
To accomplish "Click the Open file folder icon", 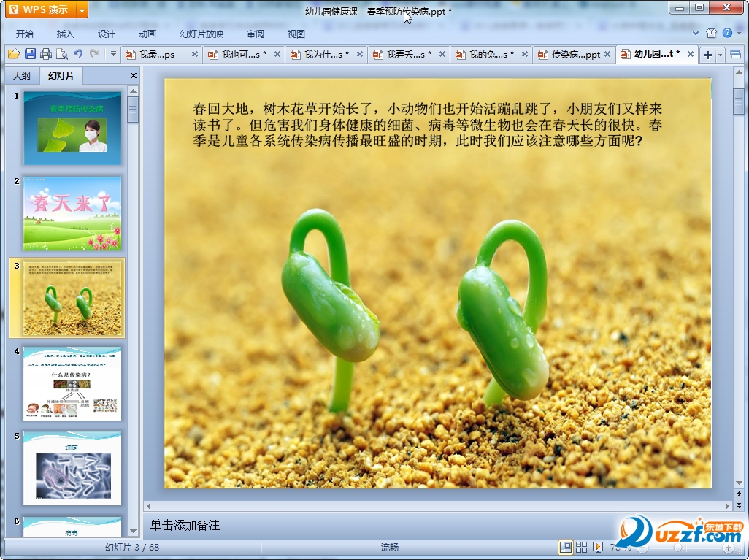I will tap(13, 55).
